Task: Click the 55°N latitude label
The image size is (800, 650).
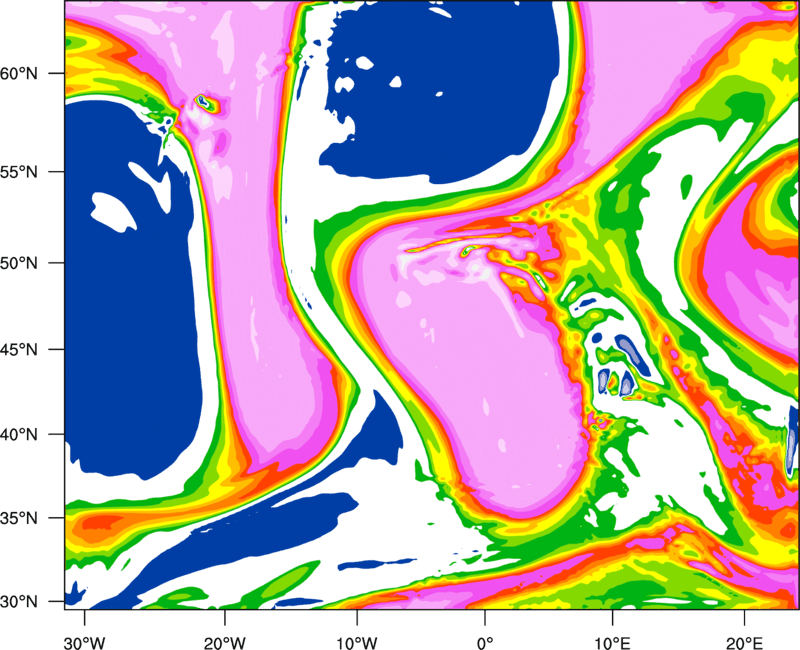Action: (19, 172)
